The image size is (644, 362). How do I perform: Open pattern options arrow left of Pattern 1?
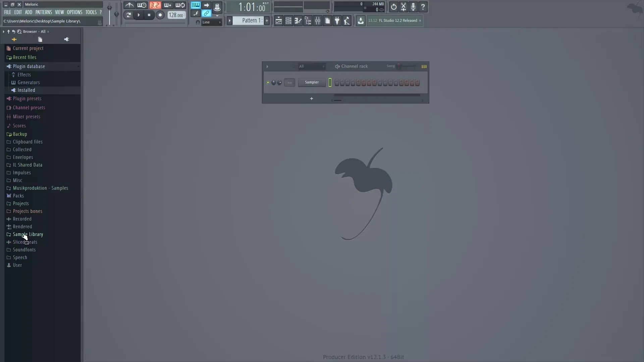(x=230, y=20)
